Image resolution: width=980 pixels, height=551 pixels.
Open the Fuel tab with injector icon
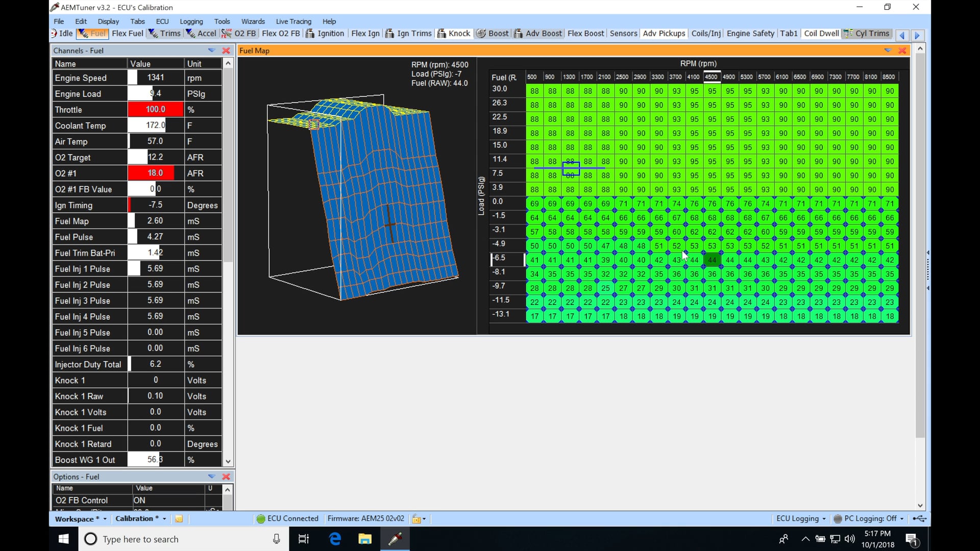point(92,34)
